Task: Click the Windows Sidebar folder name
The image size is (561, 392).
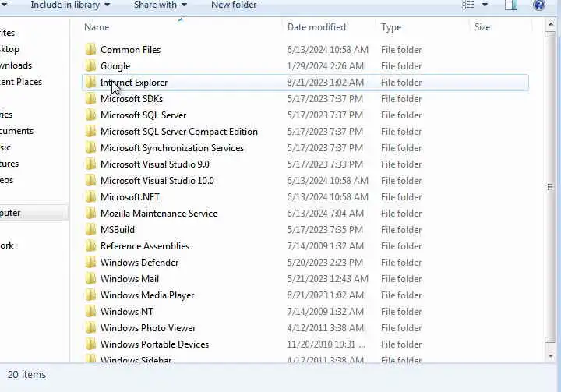Action: 136,359
